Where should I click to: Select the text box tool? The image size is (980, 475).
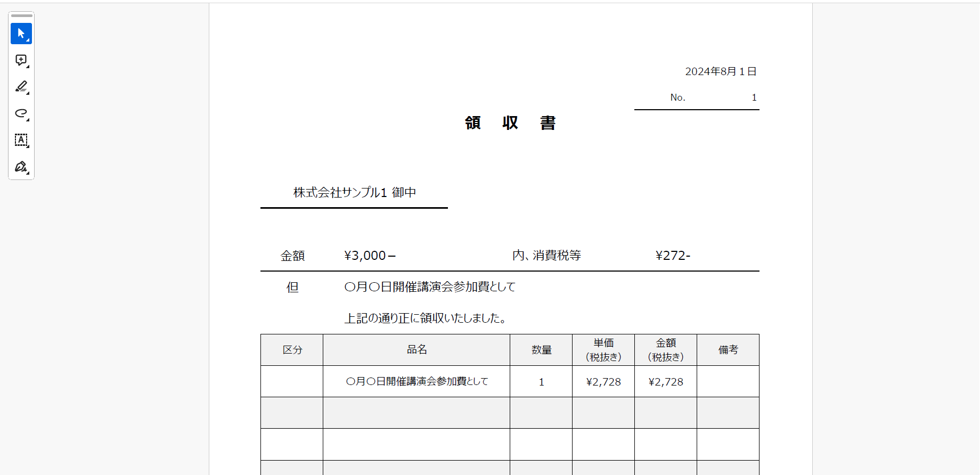[21, 140]
